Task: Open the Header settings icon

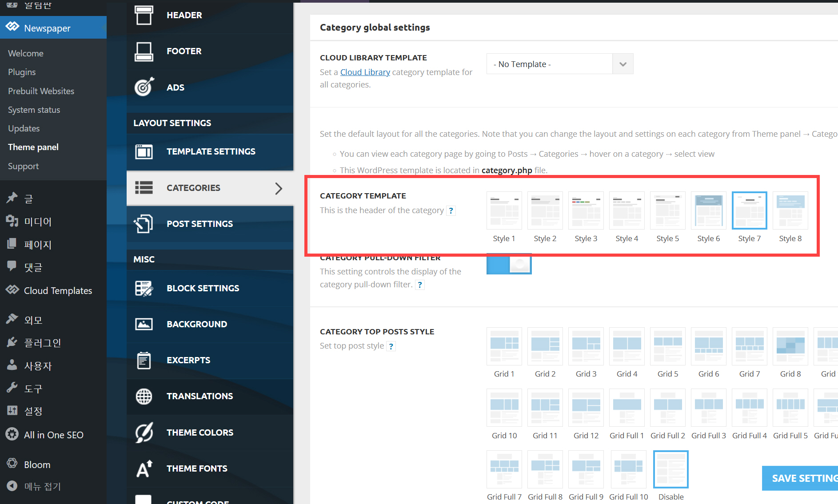Action: [144, 15]
